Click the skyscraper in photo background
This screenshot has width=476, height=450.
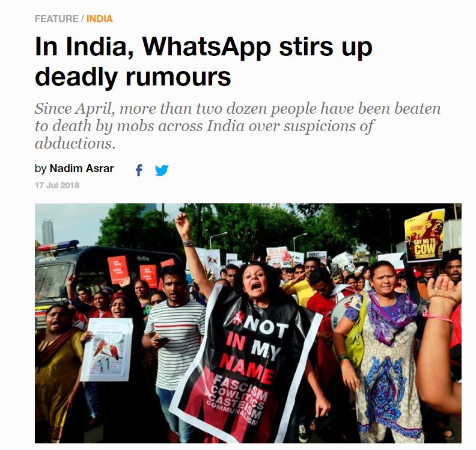tap(48, 232)
